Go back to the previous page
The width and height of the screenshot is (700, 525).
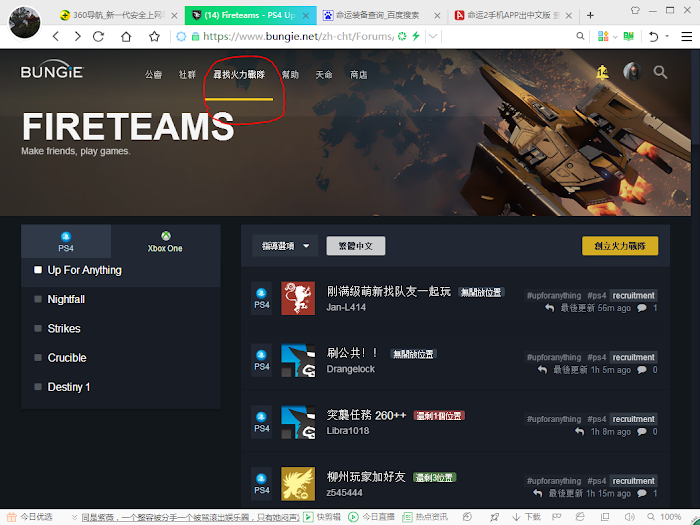pyautogui.click(x=56, y=37)
